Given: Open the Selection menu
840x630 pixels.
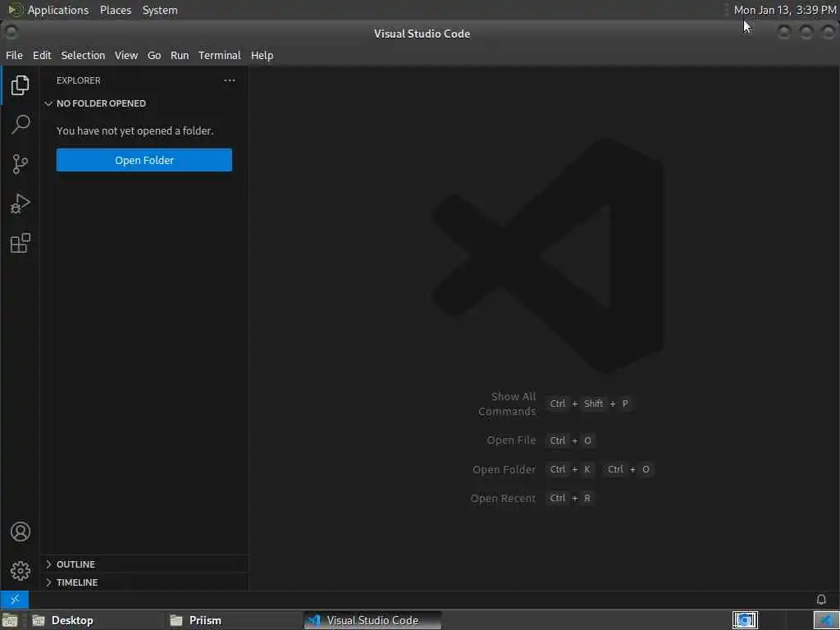Looking at the screenshot, I should tap(83, 55).
